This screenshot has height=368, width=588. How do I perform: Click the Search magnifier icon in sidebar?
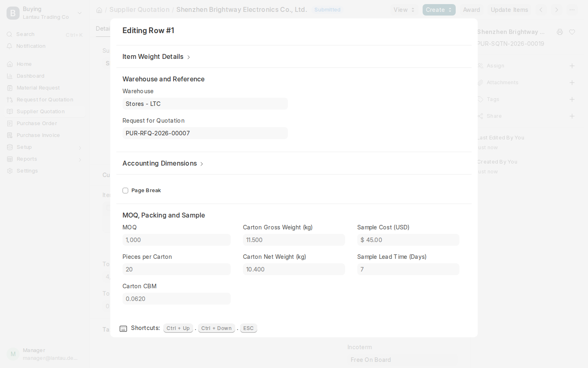coord(10,34)
